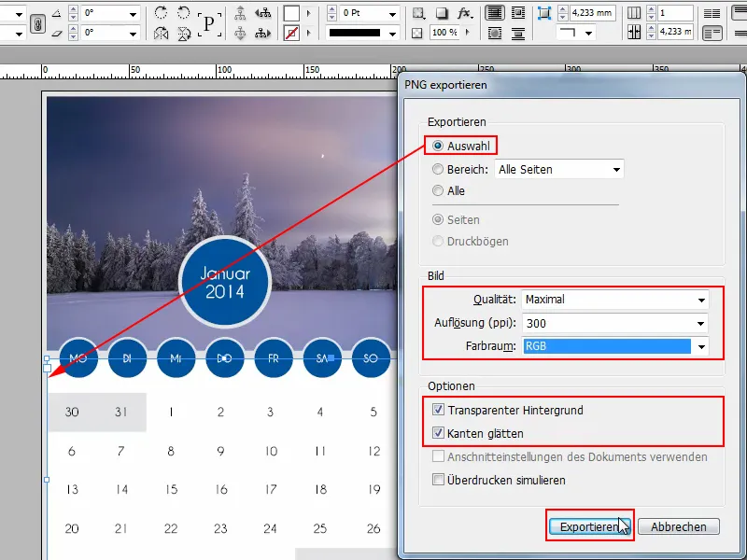Image resolution: width=747 pixels, height=560 pixels.
Task: Click the number of columns icon
Action: click(x=634, y=13)
